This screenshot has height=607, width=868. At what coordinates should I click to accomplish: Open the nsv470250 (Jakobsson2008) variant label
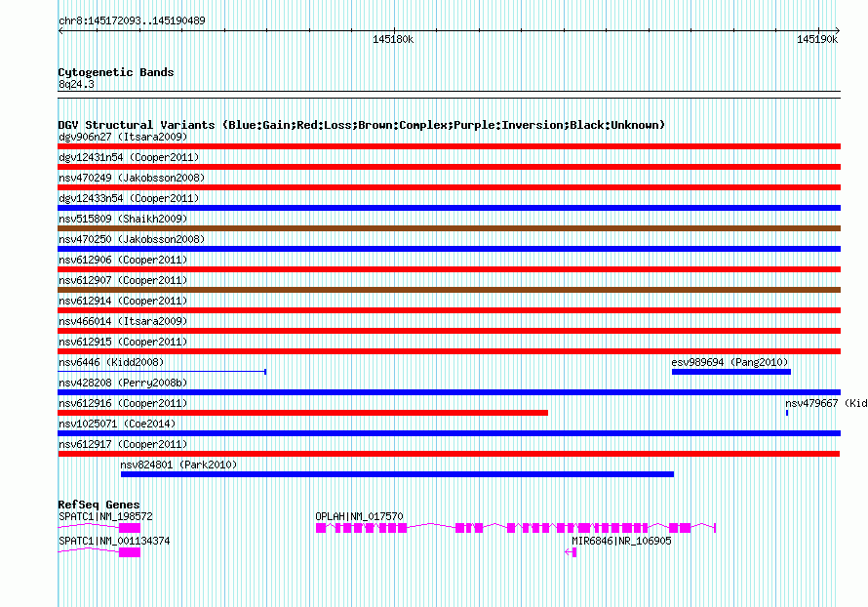pos(131,239)
